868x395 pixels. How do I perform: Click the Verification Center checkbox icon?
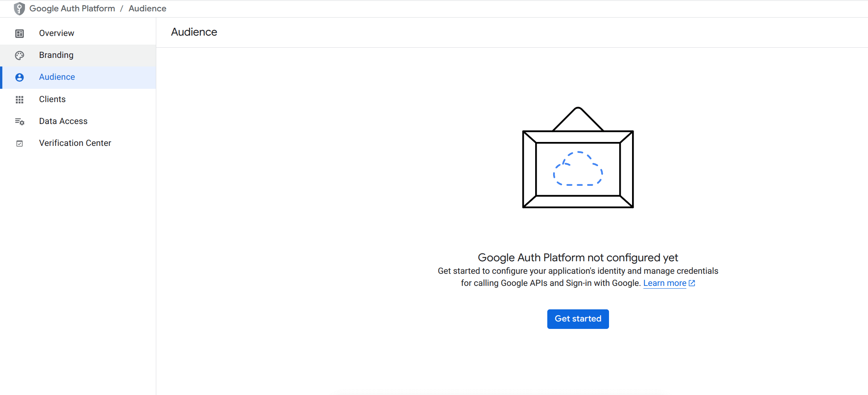20,144
